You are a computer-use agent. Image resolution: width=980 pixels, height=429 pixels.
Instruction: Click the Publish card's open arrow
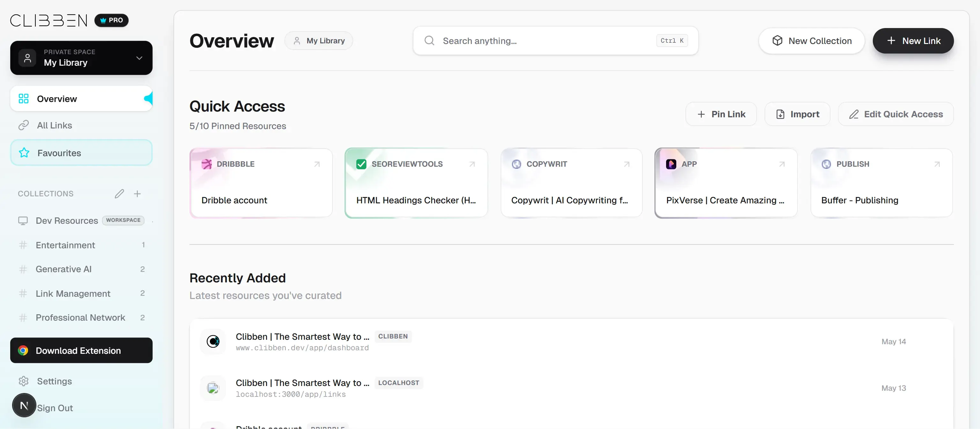point(937,164)
